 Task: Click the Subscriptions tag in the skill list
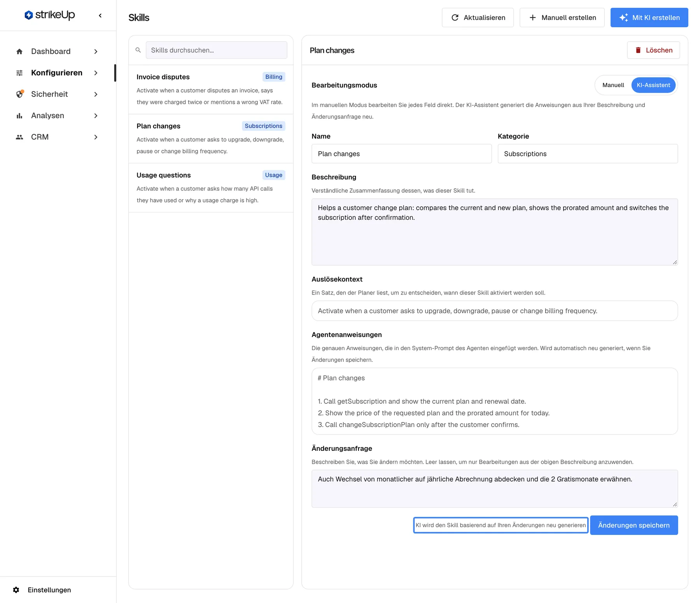(x=263, y=126)
